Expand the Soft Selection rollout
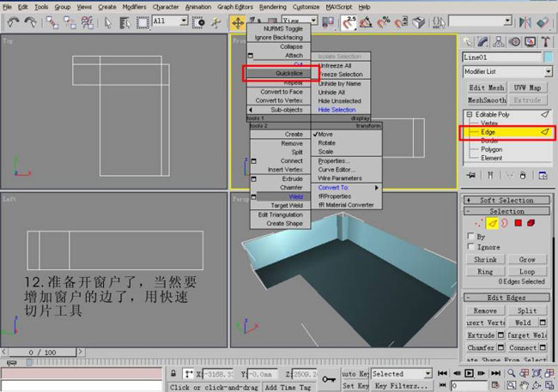 tap(506, 200)
